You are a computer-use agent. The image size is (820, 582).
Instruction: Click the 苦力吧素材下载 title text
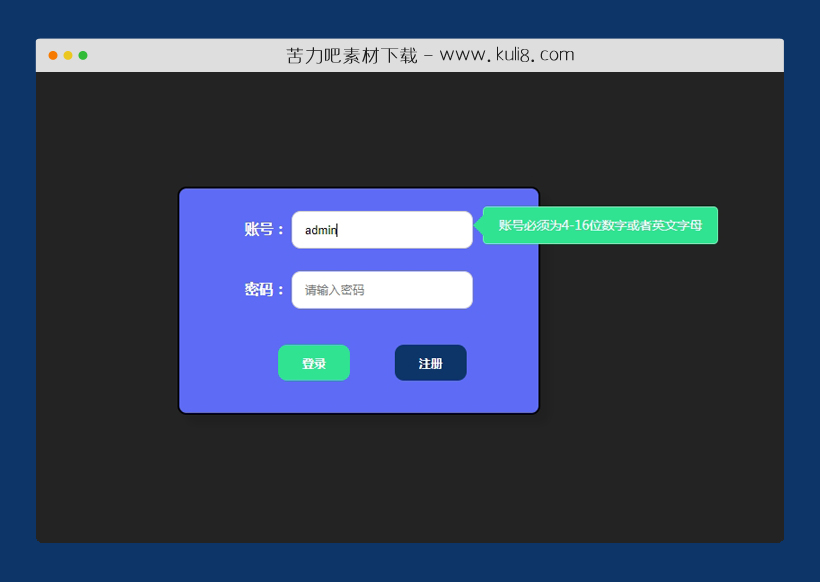point(350,54)
